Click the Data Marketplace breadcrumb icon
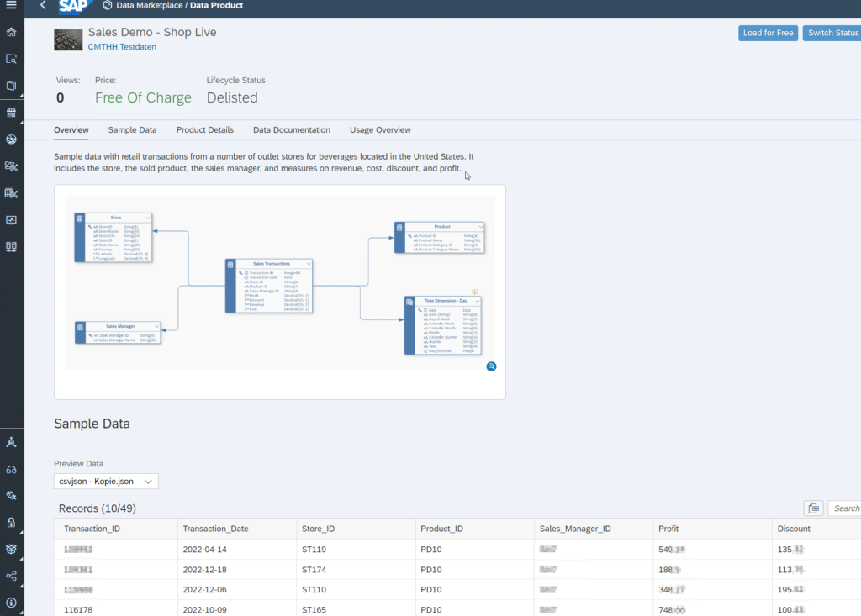The width and height of the screenshot is (861, 616). (x=107, y=6)
